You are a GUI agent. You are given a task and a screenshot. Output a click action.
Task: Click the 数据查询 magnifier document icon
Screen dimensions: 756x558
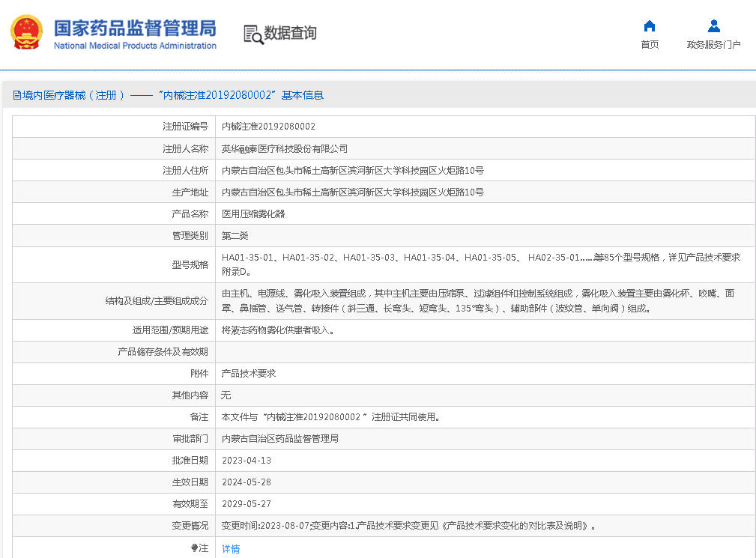253,34
